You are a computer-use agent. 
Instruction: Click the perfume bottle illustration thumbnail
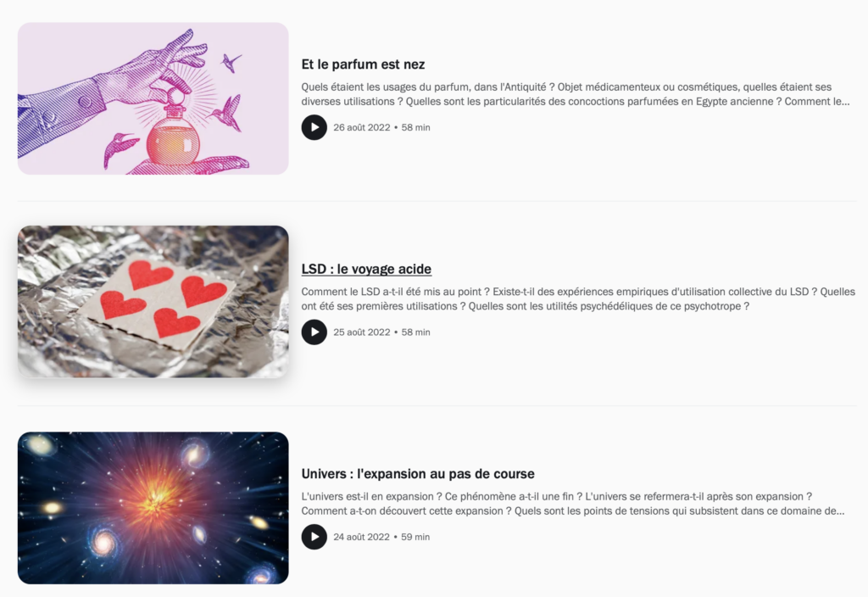(153, 98)
